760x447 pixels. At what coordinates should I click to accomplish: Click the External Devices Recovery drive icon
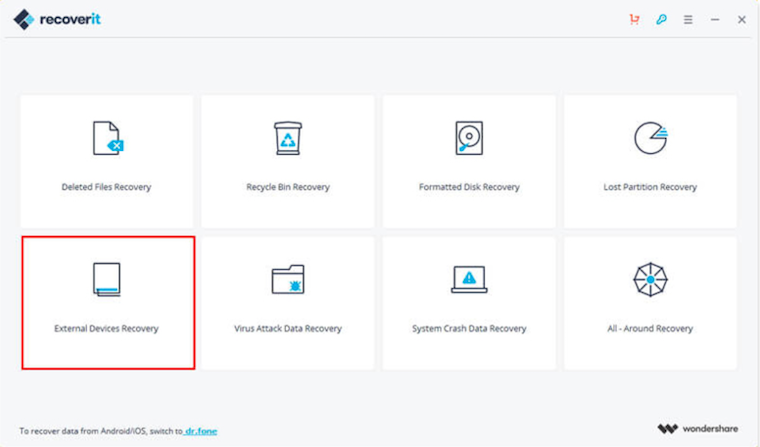pyautogui.click(x=106, y=280)
